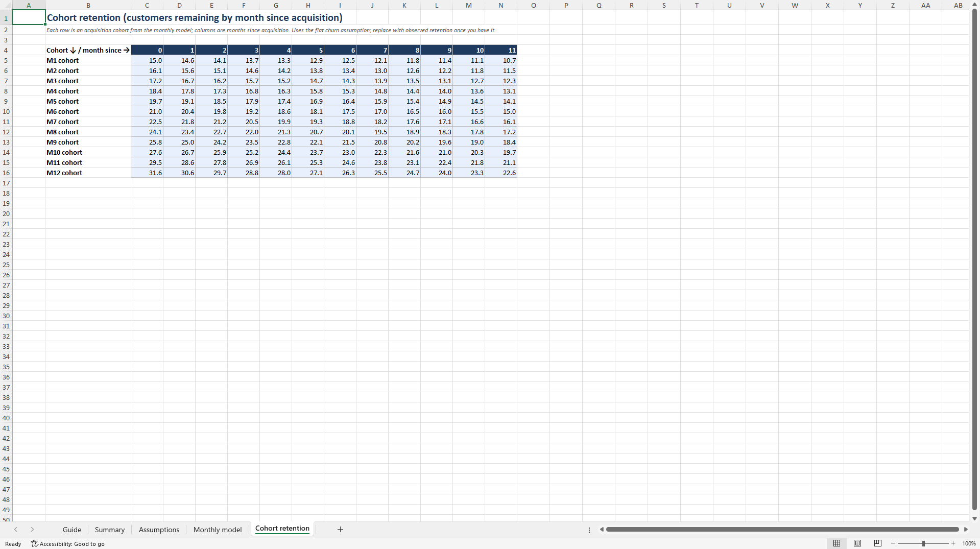The image size is (980, 549).
Task: Click the zoom out minus icon
Action: click(x=893, y=543)
